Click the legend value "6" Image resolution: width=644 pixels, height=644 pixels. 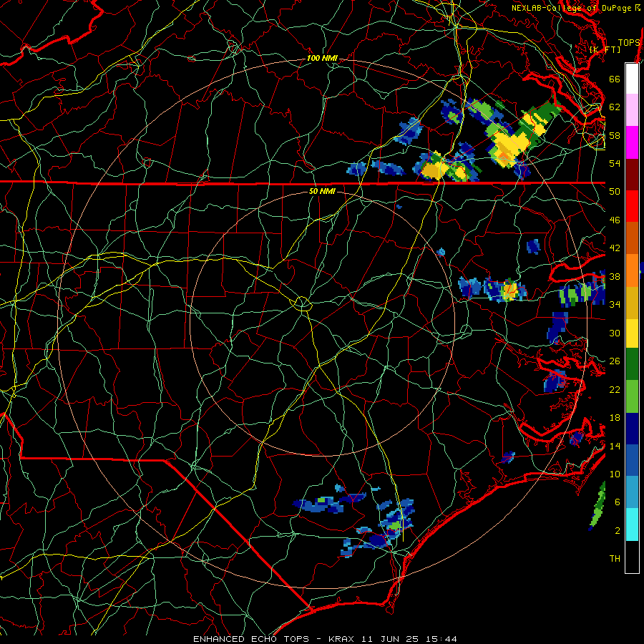(x=618, y=502)
